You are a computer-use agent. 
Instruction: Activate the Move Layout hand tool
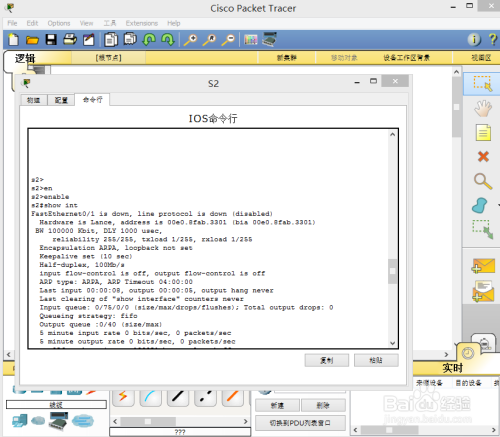pos(483,109)
